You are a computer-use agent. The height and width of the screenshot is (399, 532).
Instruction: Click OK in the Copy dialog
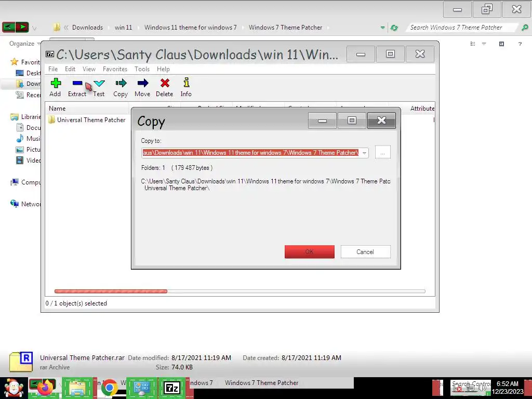tap(310, 252)
